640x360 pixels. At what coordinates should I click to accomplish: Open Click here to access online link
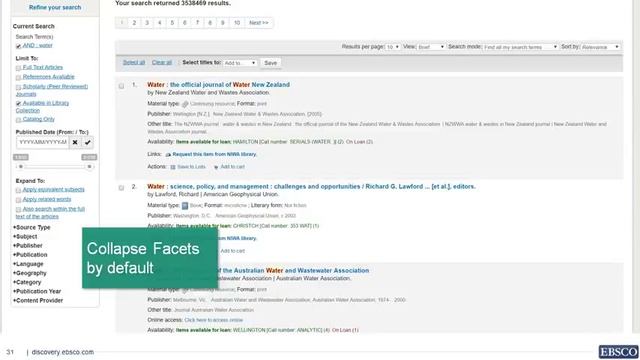213,320
